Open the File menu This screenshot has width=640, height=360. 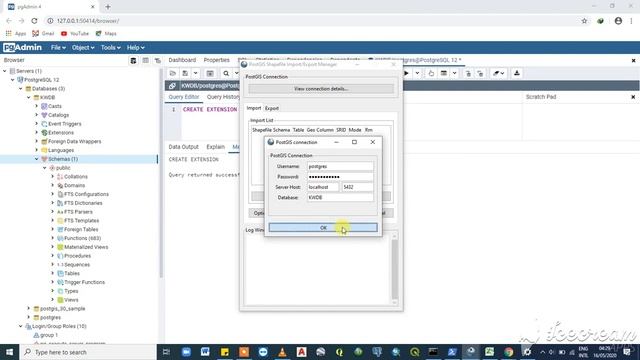click(x=58, y=47)
